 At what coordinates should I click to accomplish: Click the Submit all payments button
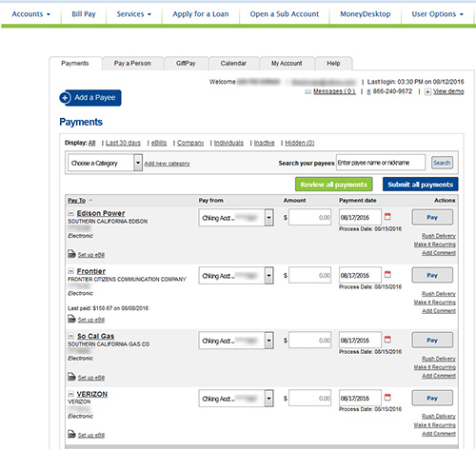[421, 185]
